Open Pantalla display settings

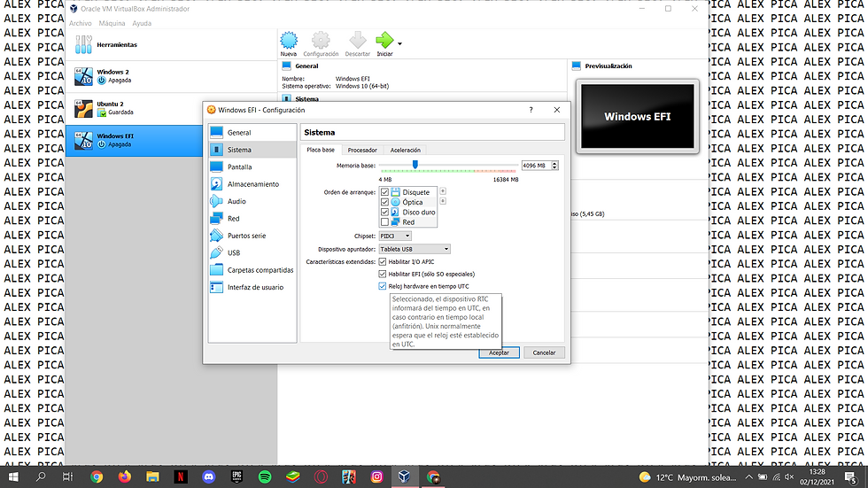(252, 167)
